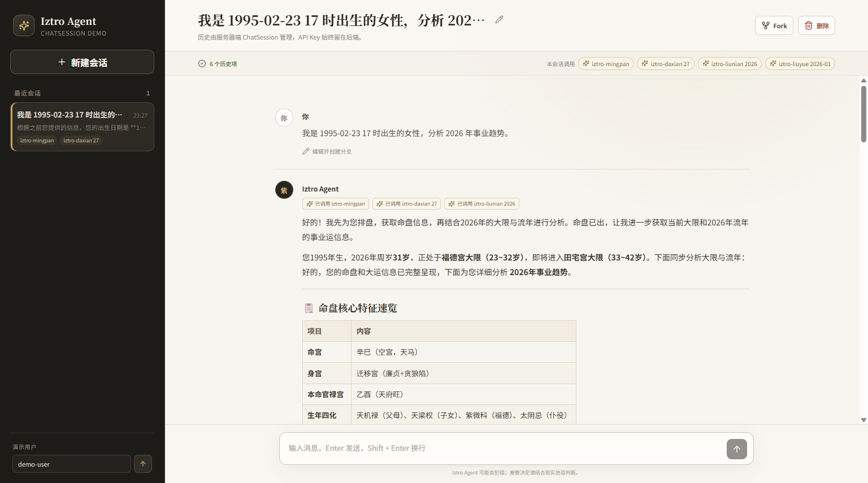Click the iztro-mingpan chip in header bar
868x483 pixels.
coord(606,64)
